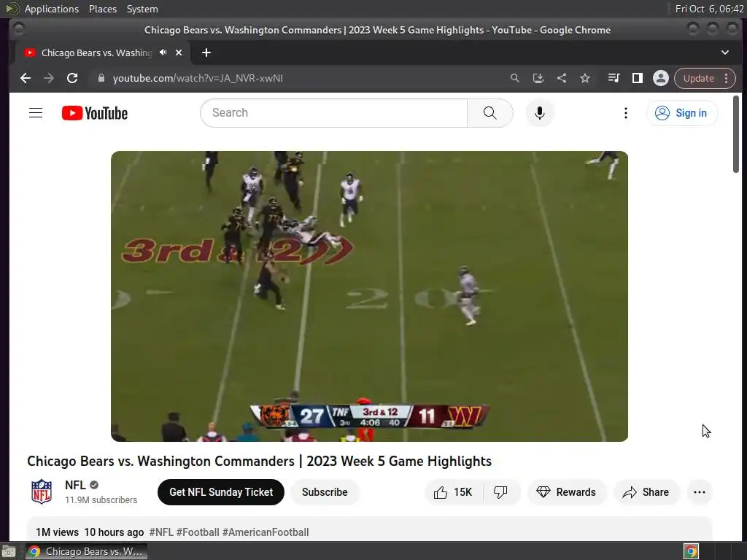
Task: Open the NFL channel name link
Action: click(75, 485)
